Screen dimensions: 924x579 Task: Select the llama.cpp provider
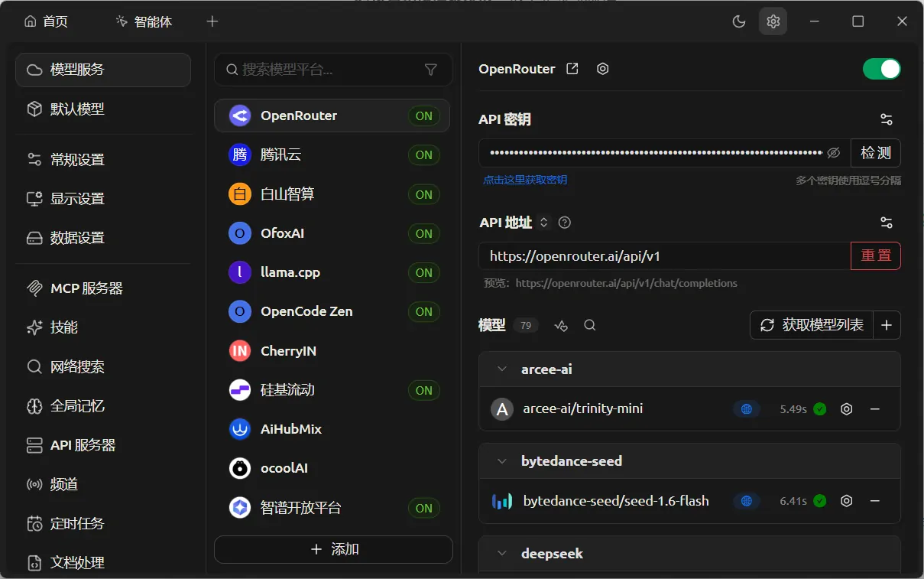click(332, 272)
